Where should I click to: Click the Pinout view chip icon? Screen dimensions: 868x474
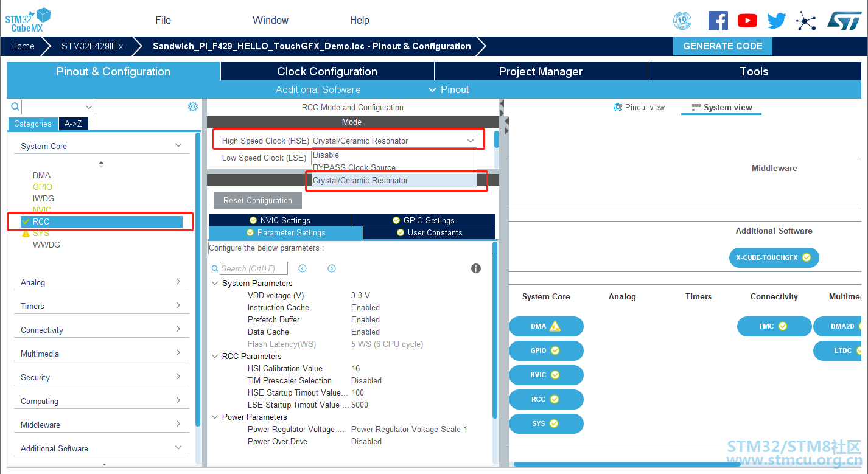coord(618,107)
